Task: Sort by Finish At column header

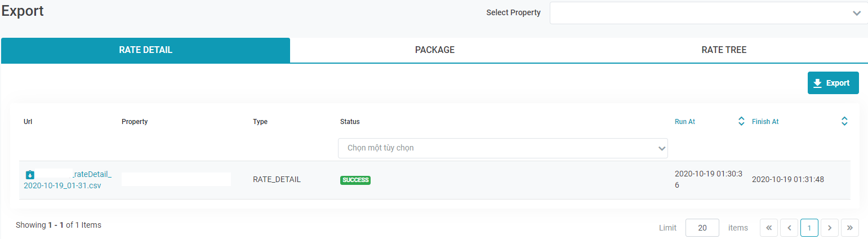Action: 765,122
